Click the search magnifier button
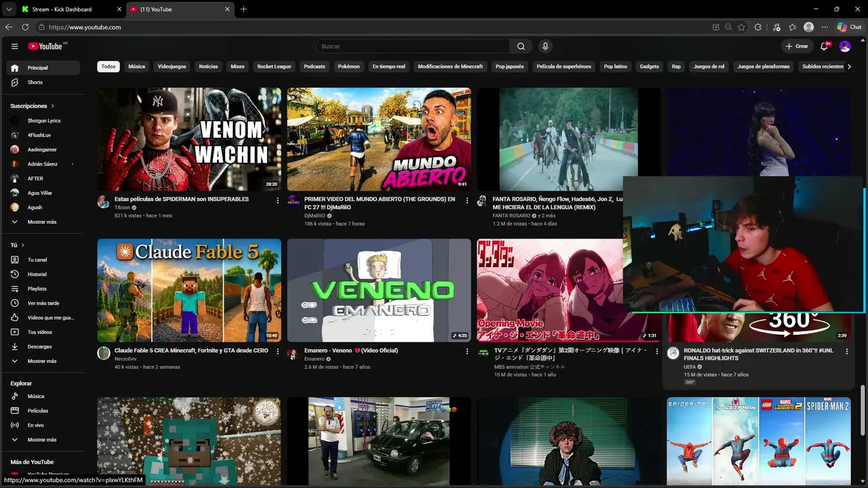This screenshot has width=868, height=488. pos(521,46)
